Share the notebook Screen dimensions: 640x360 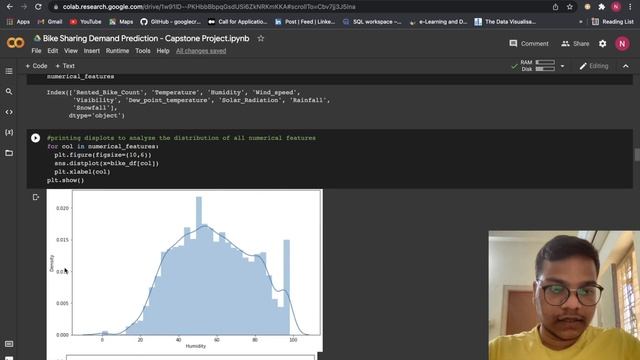coord(575,44)
